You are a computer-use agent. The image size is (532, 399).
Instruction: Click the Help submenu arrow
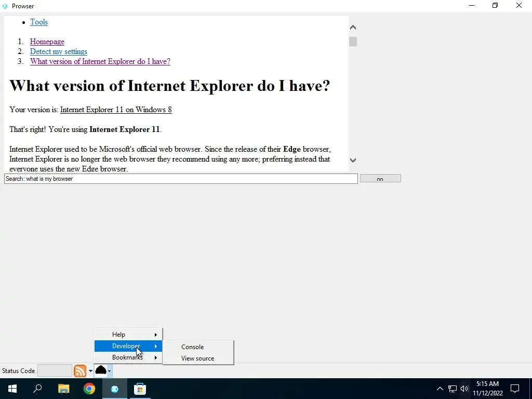(156, 335)
